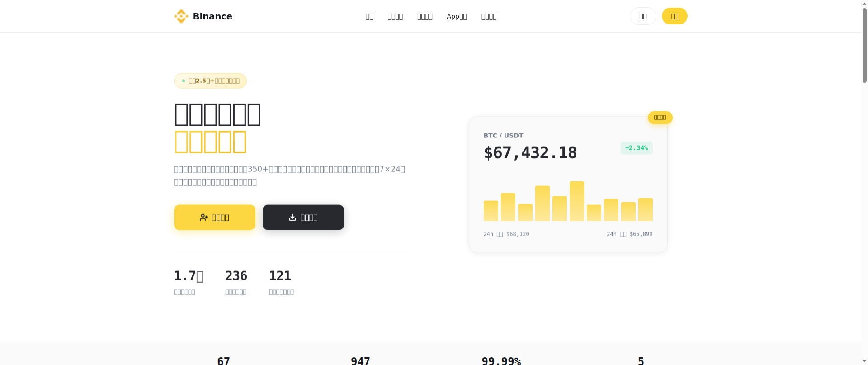Image resolution: width=868 pixels, height=365 pixels.
Task: Click the Binance diamond logo icon
Action: (x=181, y=16)
